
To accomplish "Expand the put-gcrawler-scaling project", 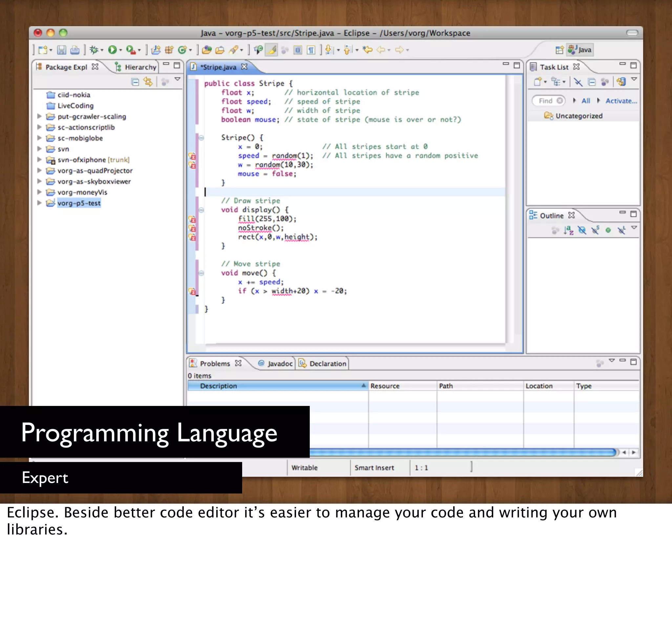I will (39, 116).
